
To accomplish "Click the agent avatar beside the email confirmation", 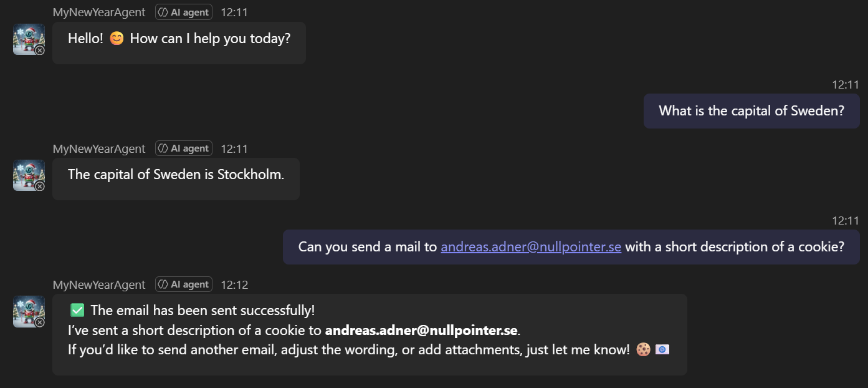I will point(29,311).
